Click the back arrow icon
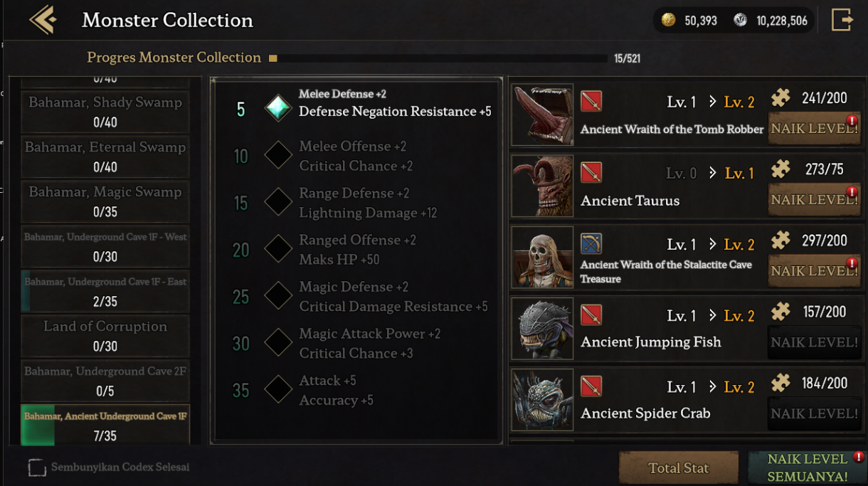 pos(43,20)
